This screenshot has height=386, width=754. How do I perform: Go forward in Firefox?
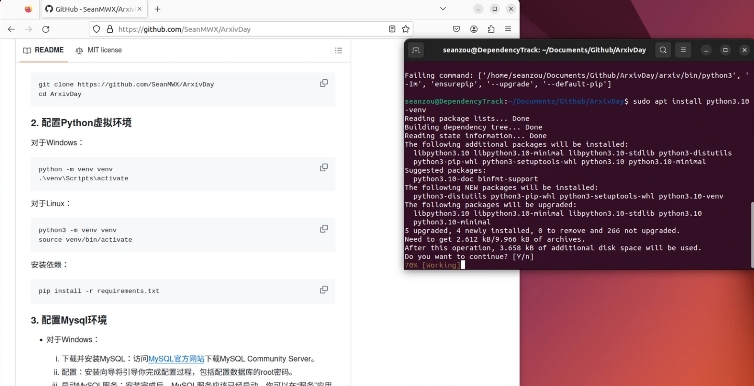click(x=28, y=29)
